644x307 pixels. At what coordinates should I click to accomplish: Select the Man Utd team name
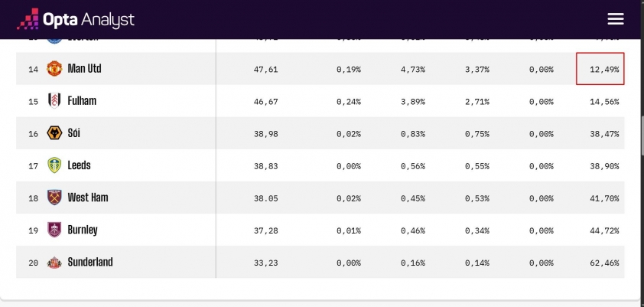(84, 69)
